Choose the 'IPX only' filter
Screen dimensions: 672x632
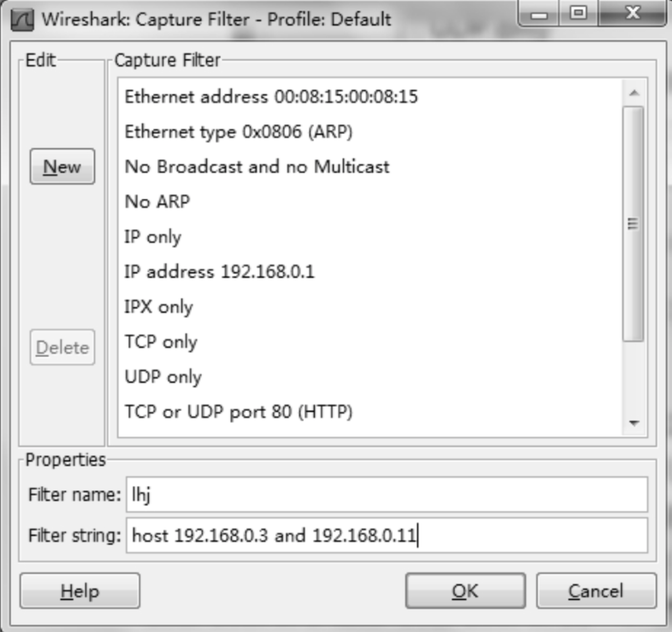[x=370, y=306]
